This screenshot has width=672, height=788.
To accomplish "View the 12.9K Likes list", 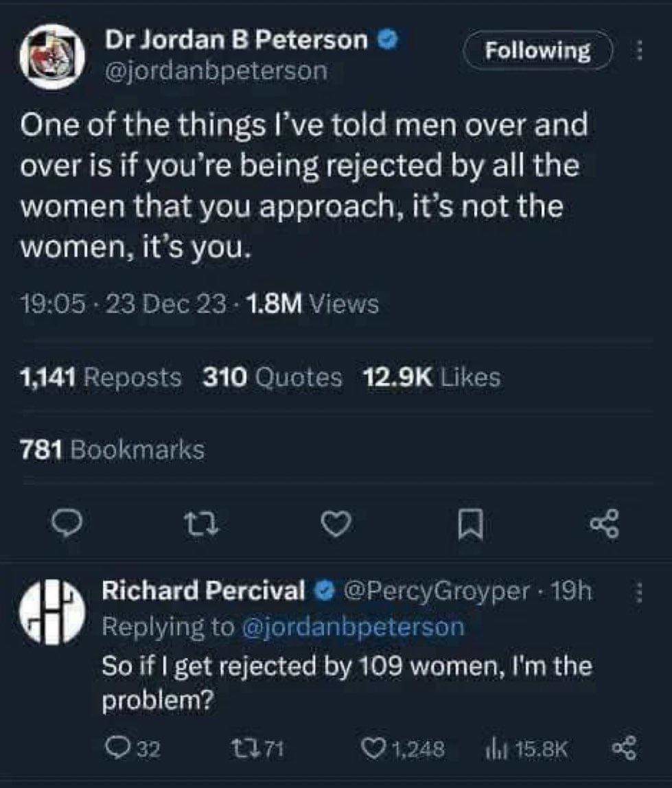I will (x=432, y=377).
